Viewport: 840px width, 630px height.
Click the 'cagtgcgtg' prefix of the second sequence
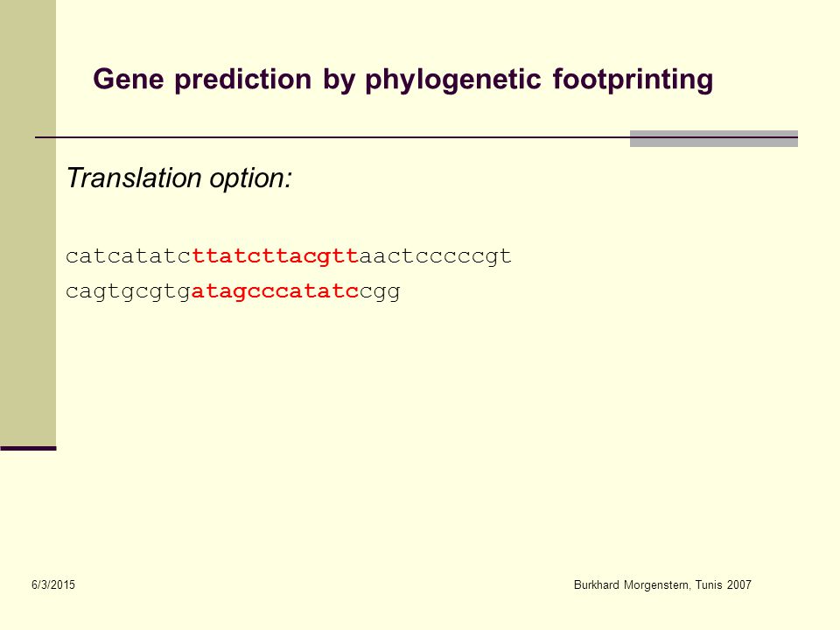click(x=129, y=292)
